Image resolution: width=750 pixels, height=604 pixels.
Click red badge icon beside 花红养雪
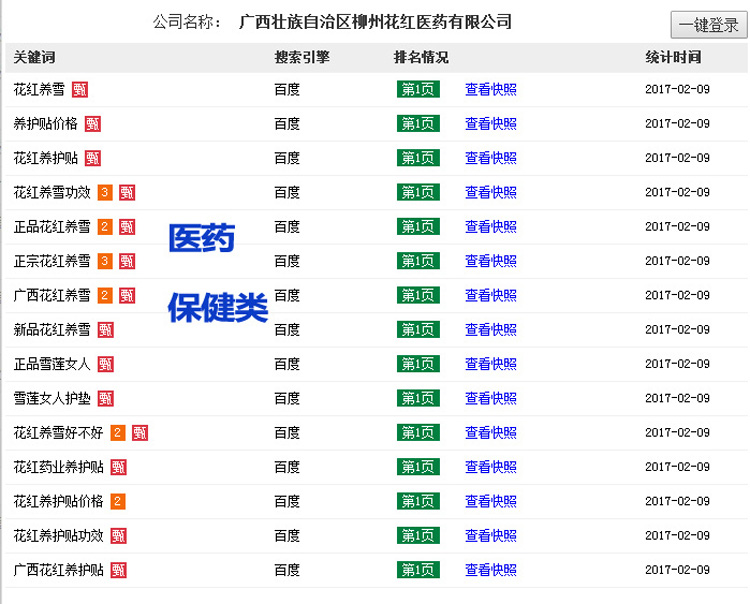(80, 89)
